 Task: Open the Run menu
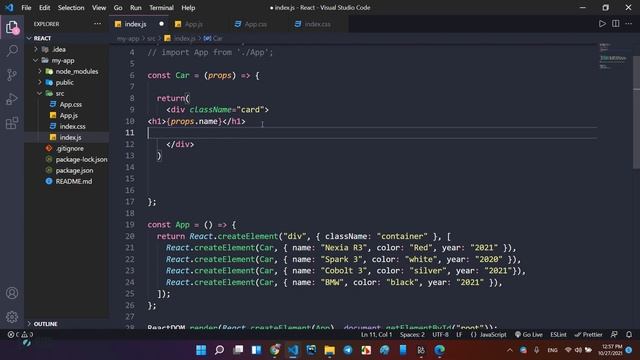(x=136, y=8)
